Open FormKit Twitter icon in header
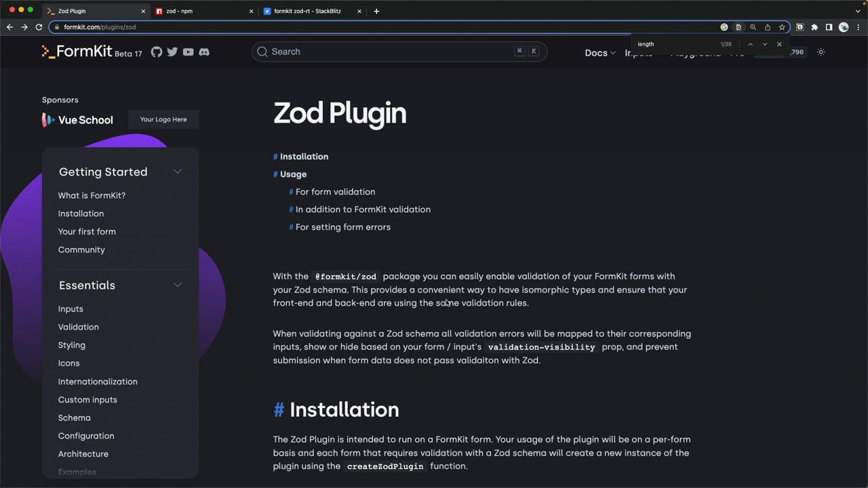The width and height of the screenshot is (868, 488). click(x=172, y=52)
